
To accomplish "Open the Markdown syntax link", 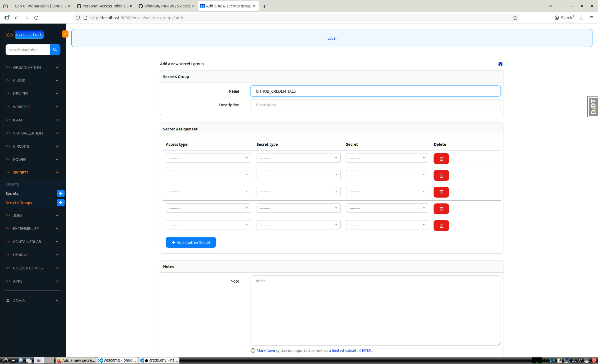I will tap(266, 350).
